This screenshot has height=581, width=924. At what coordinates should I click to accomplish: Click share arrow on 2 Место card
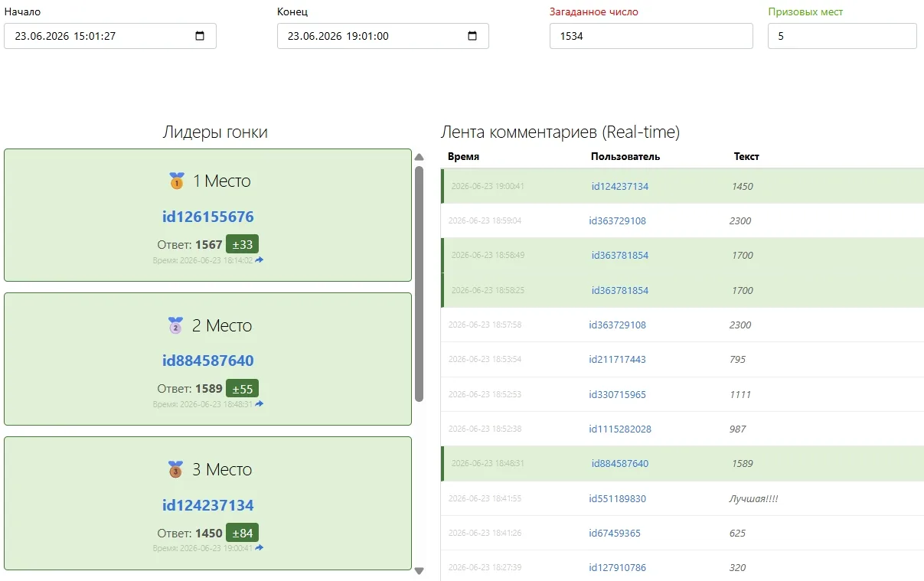[260, 404]
